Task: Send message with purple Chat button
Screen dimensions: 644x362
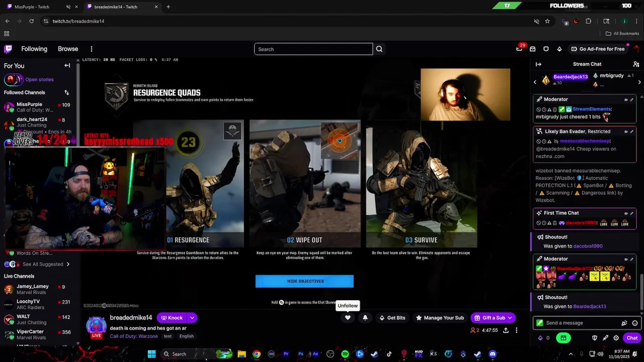Action: [x=632, y=338]
